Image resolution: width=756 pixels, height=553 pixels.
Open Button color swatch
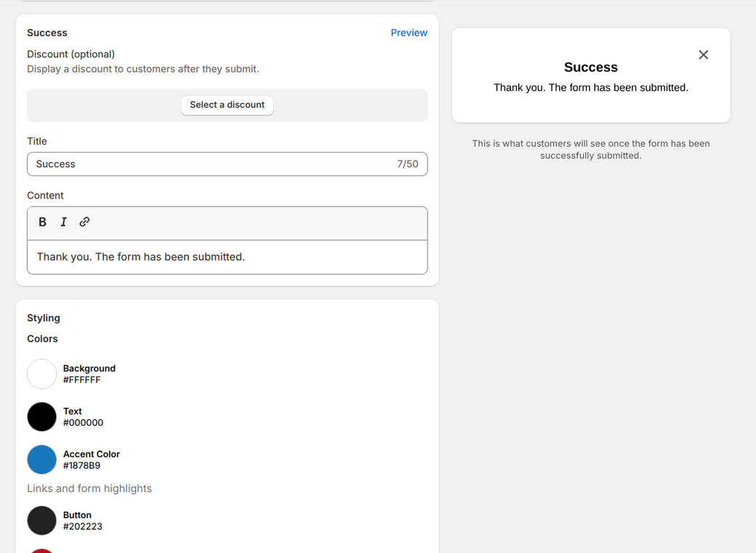point(42,520)
